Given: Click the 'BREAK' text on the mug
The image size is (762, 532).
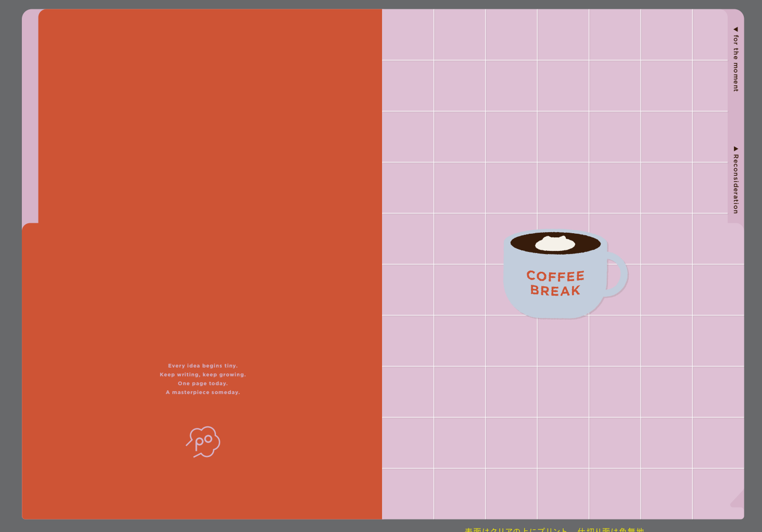Looking at the screenshot, I should click(555, 290).
